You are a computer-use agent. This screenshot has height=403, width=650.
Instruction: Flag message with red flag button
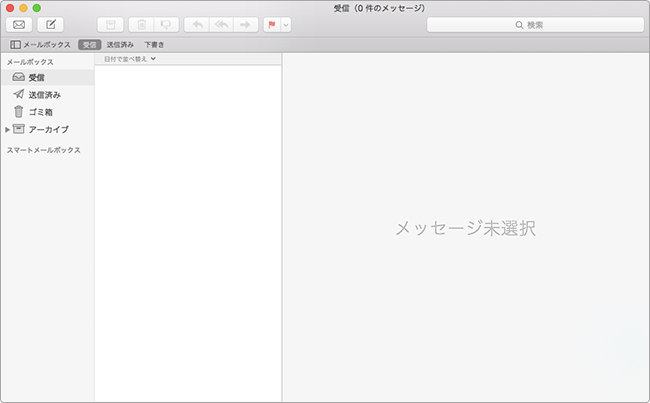tap(272, 24)
